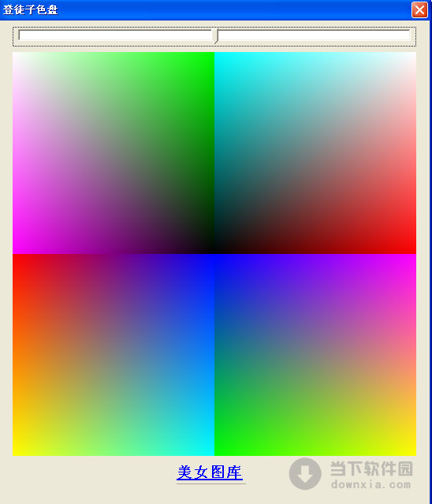Pick green at bottom-left of lower-right quadrant

click(217, 454)
